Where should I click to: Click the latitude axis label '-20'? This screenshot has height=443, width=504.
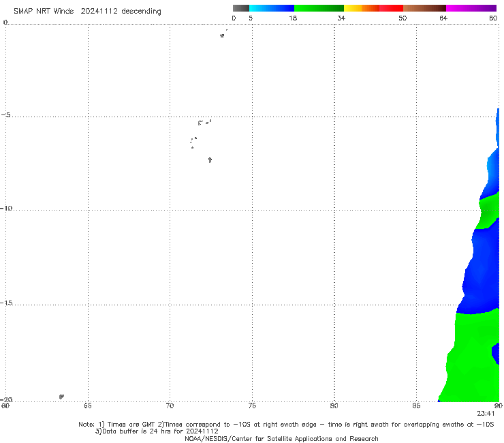(x=6, y=399)
